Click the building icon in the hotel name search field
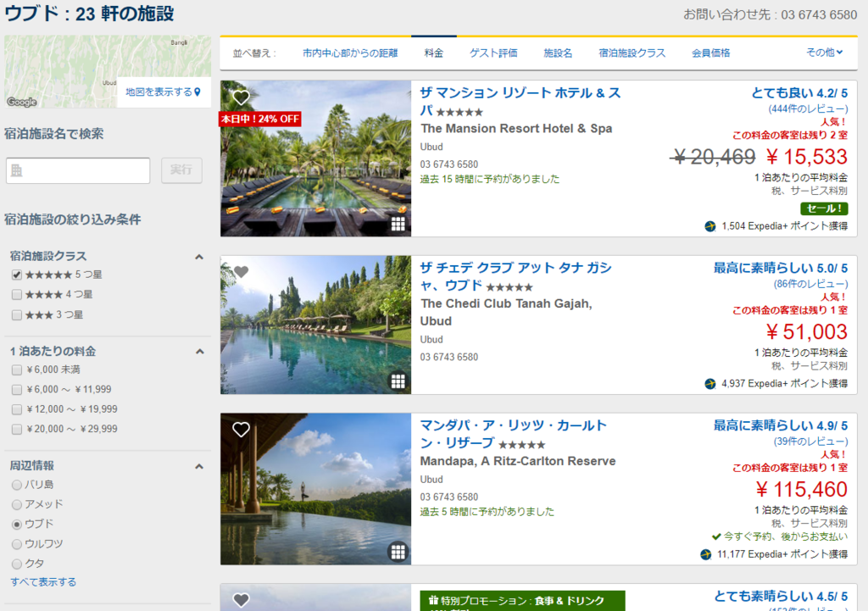 [17, 170]
